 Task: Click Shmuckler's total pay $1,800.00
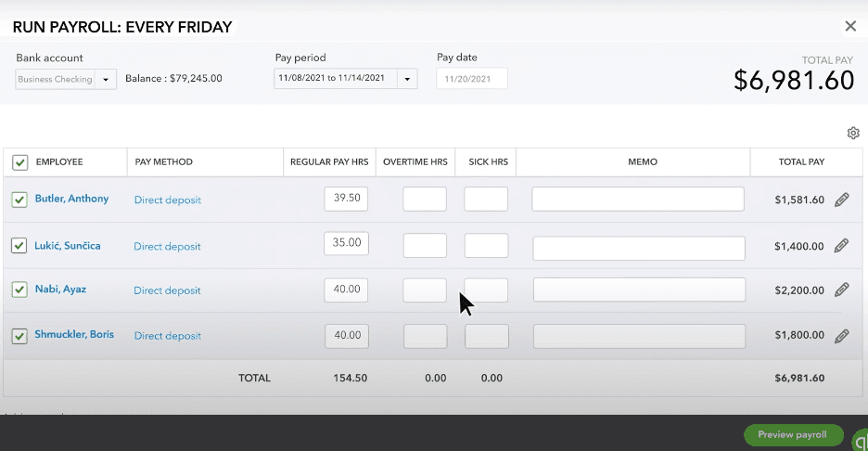pos(799,335)
